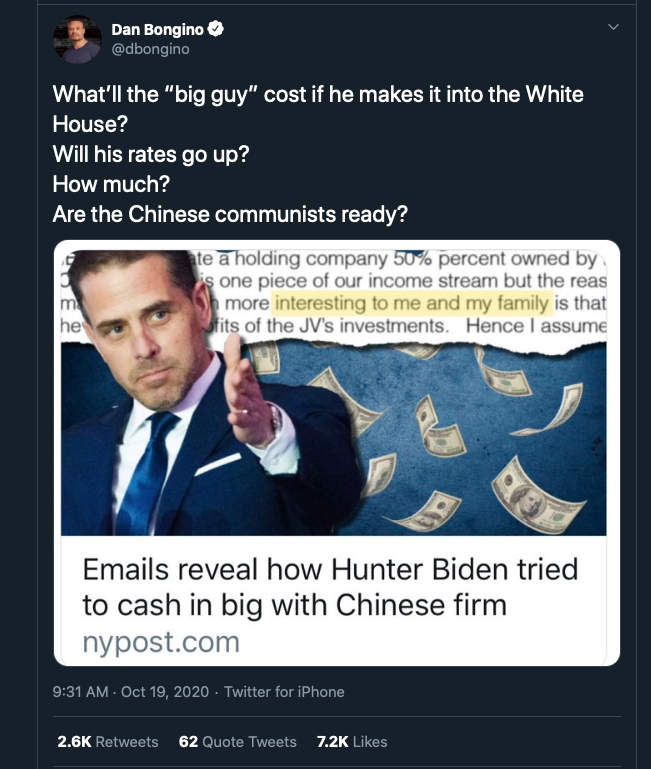Open the "Emails reveal how Hunter Biden" headline
The image size is (651, 769).
coord(330,587)
